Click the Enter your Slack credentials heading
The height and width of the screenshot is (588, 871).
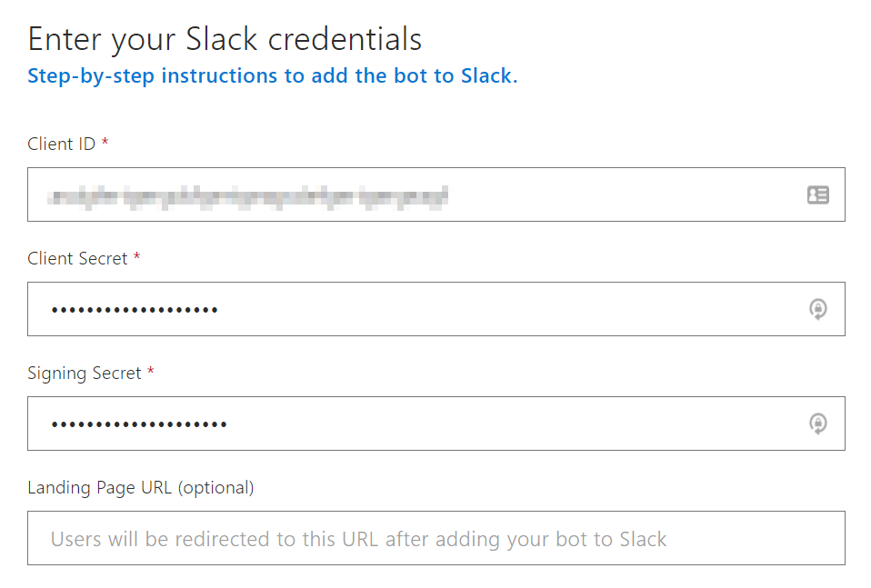pyautogui.click(x=225, y=38)
